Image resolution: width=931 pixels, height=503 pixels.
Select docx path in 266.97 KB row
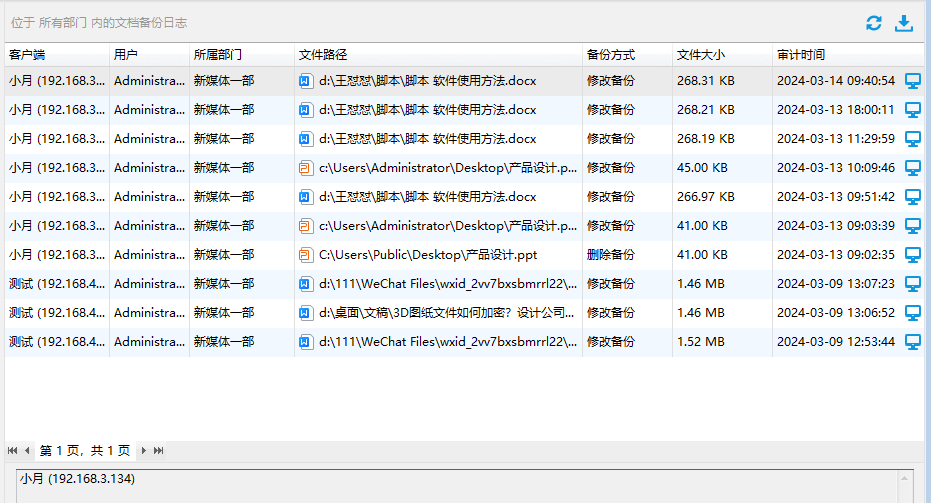coord(428,197)
